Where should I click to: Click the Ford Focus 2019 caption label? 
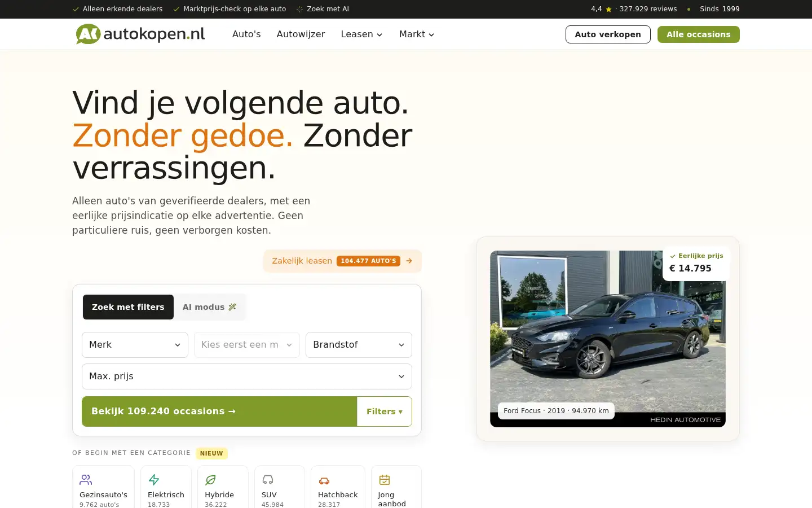pos(556,411)
